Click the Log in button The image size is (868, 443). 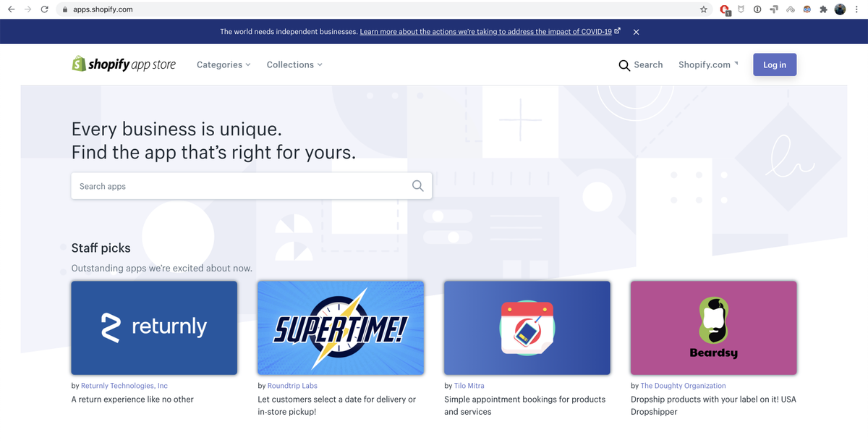(775, 64)
